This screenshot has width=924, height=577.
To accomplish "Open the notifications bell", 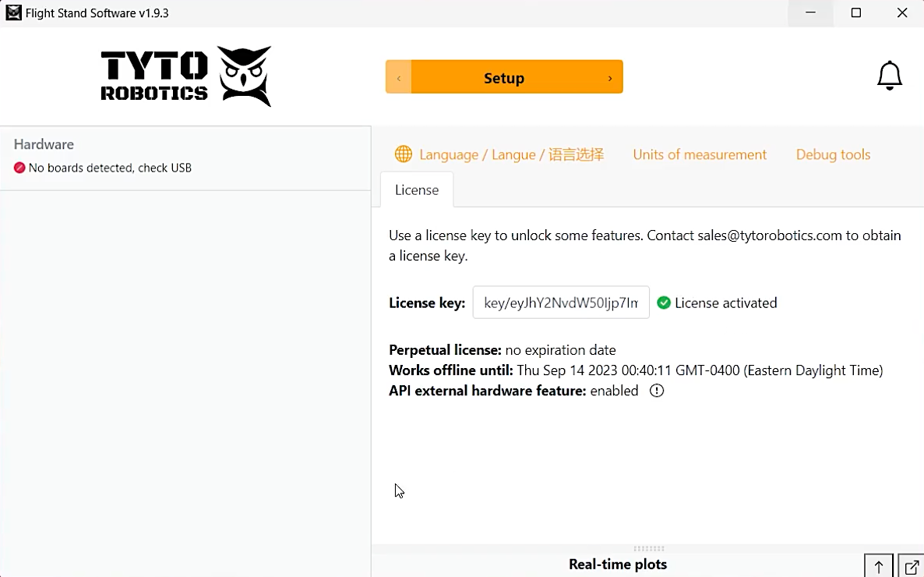I will 889,76.
